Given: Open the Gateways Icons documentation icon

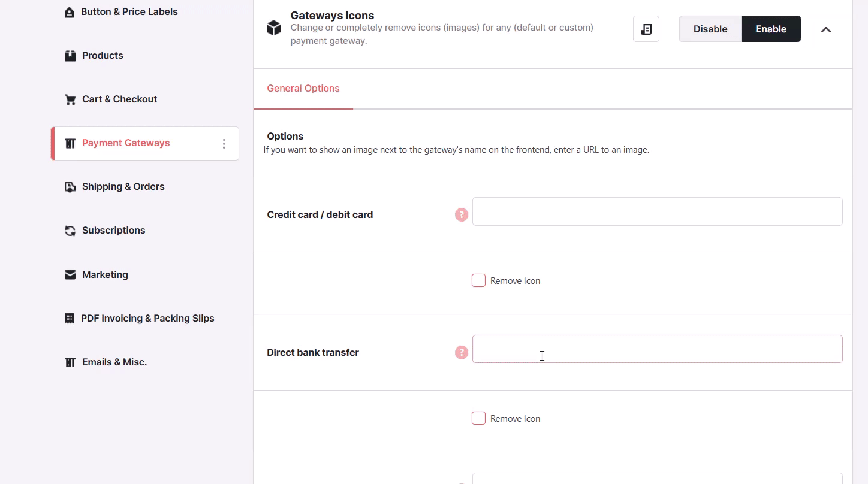Looking at the screenshot, I should pyautogui.click(x=646, y=29).
